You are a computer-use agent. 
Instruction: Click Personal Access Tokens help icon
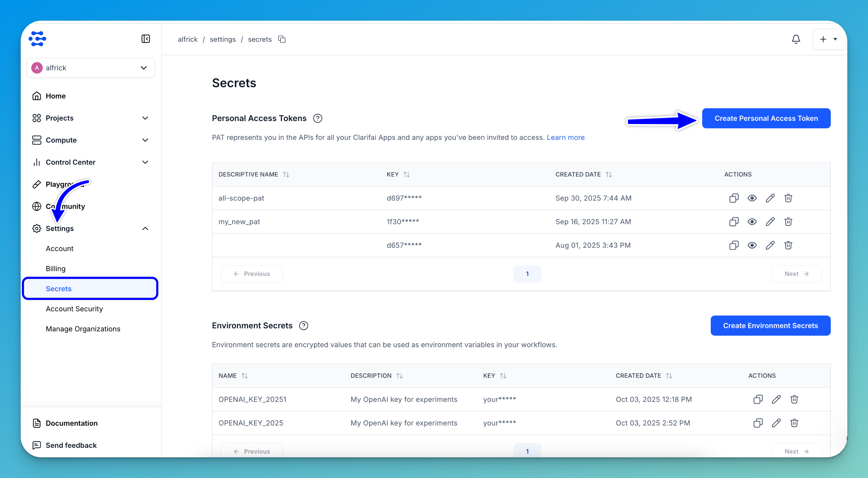317,118
